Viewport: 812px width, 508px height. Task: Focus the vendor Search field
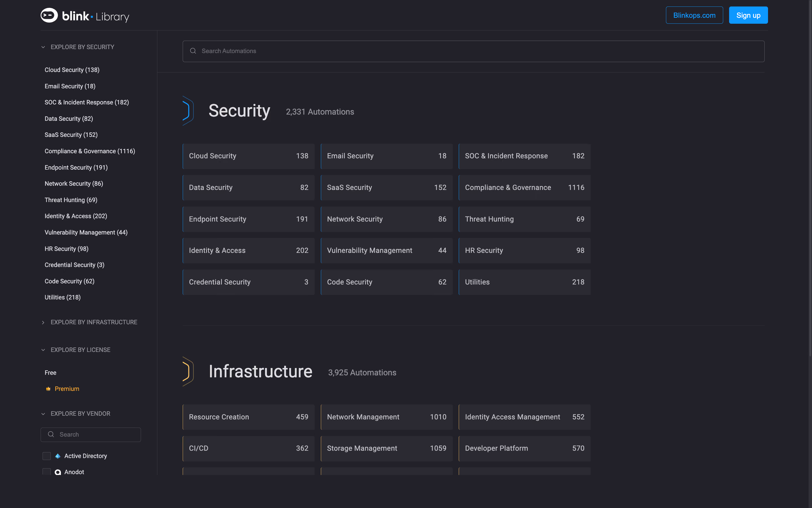[x=91, y=434]
